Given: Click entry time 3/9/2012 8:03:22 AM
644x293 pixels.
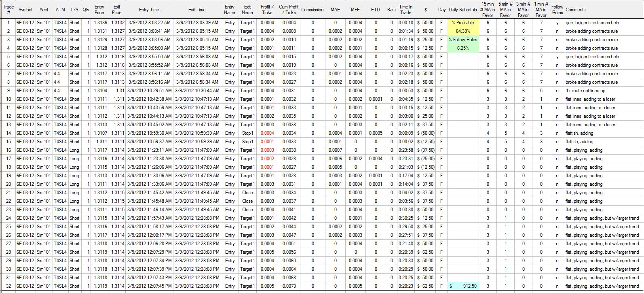Looking at the screenshot, I should [x=149, y=23].
